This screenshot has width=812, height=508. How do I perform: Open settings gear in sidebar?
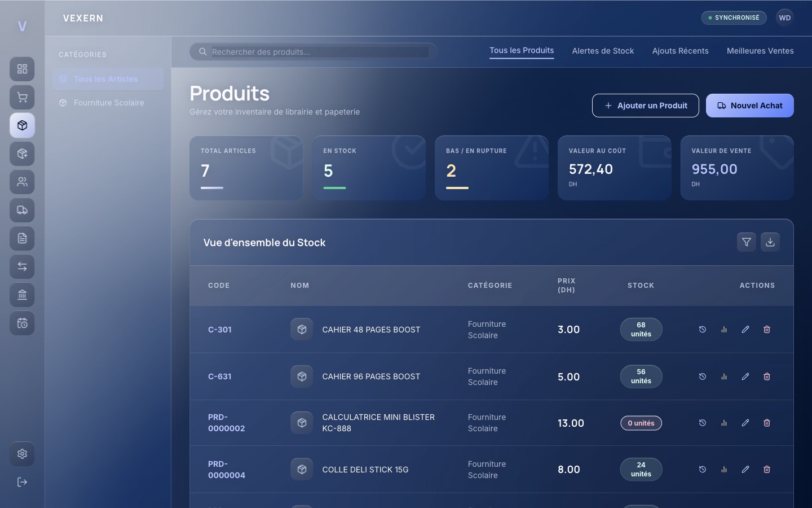[x=22, y=454]
